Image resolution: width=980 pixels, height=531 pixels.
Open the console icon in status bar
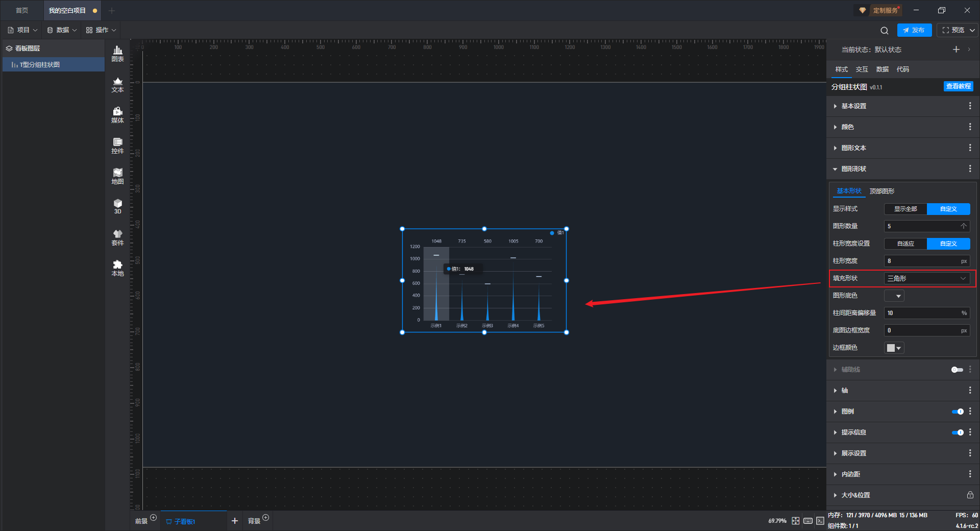(820, 521)
